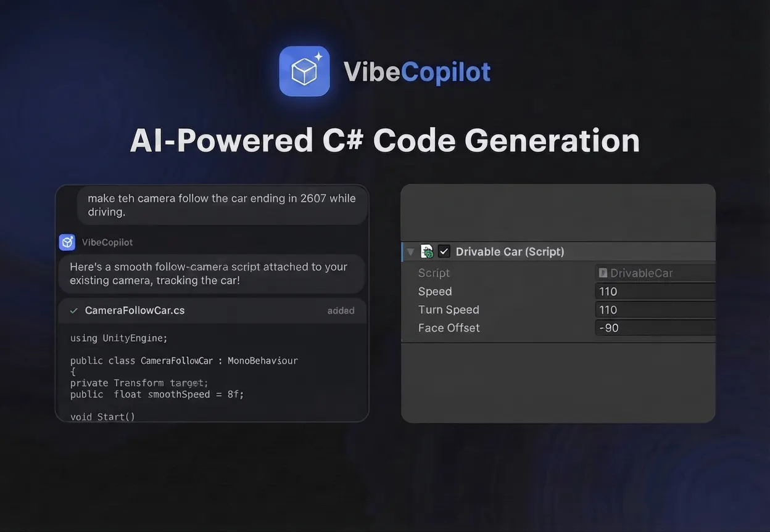
Task: Disable the Drivable Car script checkbox
Action: [x=444, y=252]
